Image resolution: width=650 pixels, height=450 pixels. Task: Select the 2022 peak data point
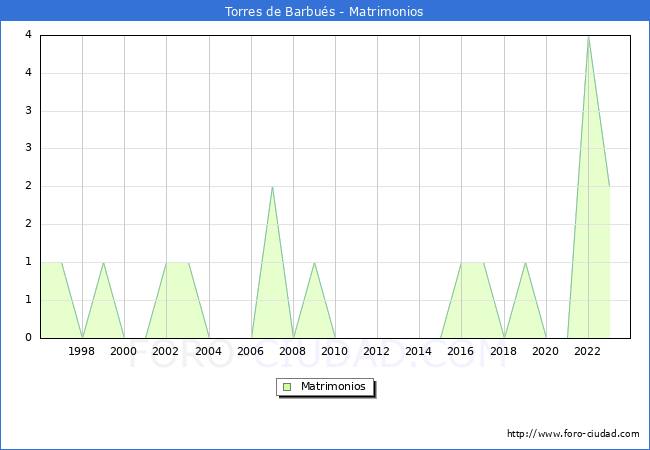click(x=588, y=36)
